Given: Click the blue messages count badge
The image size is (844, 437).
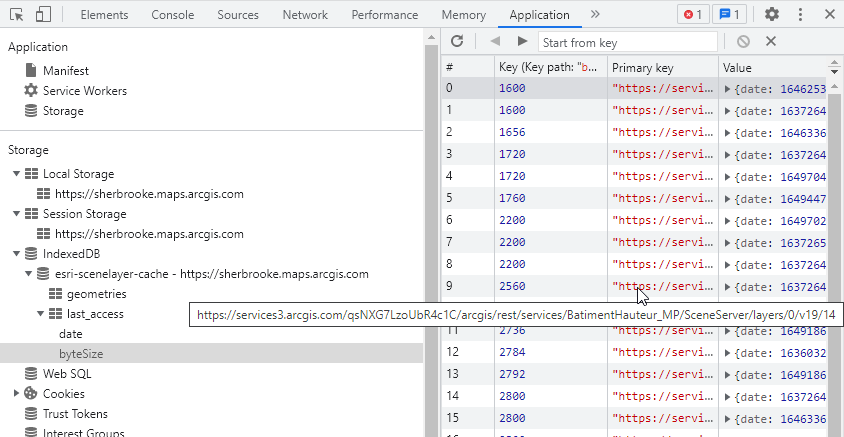Looking at the screenshot, I should click(732, 15).
